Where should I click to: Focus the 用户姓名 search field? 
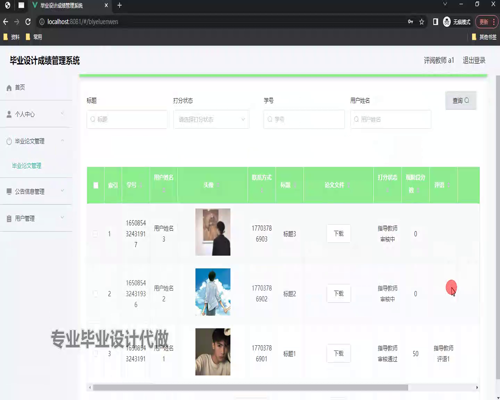pyautogui.click(x=391, y=119)
